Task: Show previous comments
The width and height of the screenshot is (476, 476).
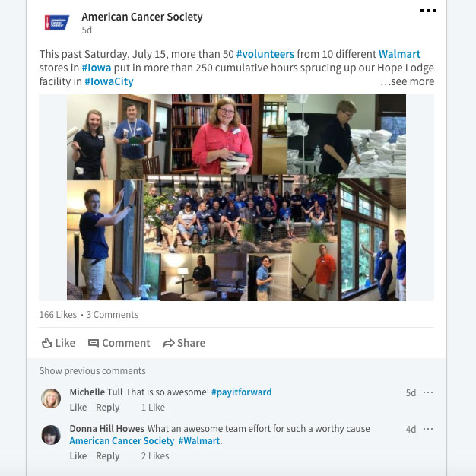Action: pyautogui.click(x=92, y=370)
